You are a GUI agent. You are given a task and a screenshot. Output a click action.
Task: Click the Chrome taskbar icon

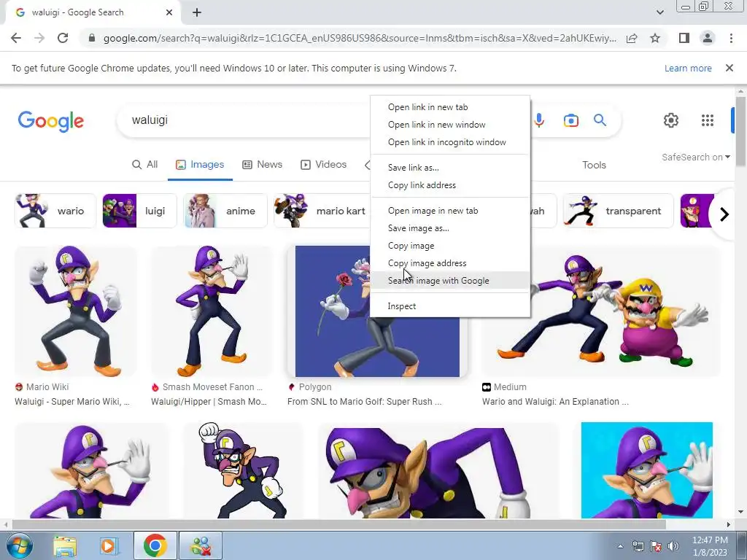[155, 545]
